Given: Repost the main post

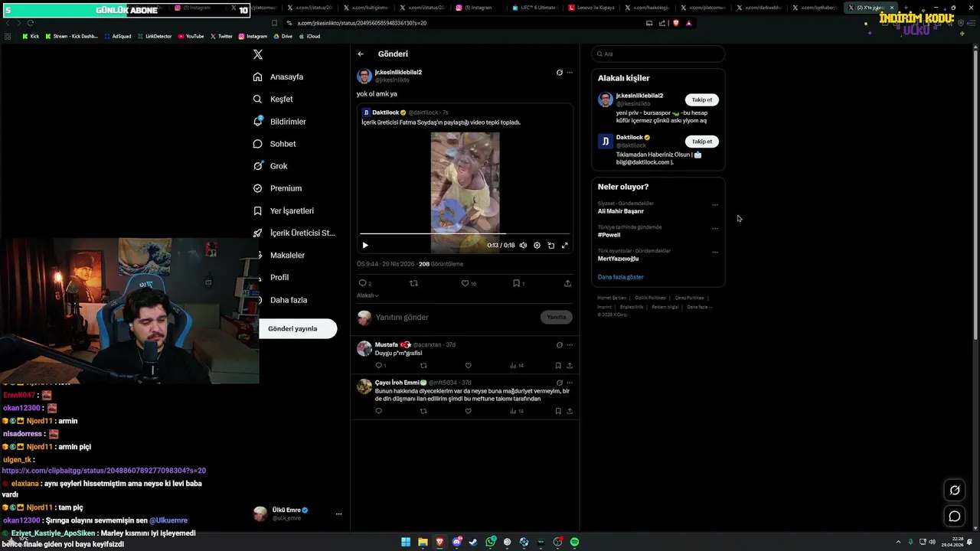Looking at the screenshot, I should 414,283.
